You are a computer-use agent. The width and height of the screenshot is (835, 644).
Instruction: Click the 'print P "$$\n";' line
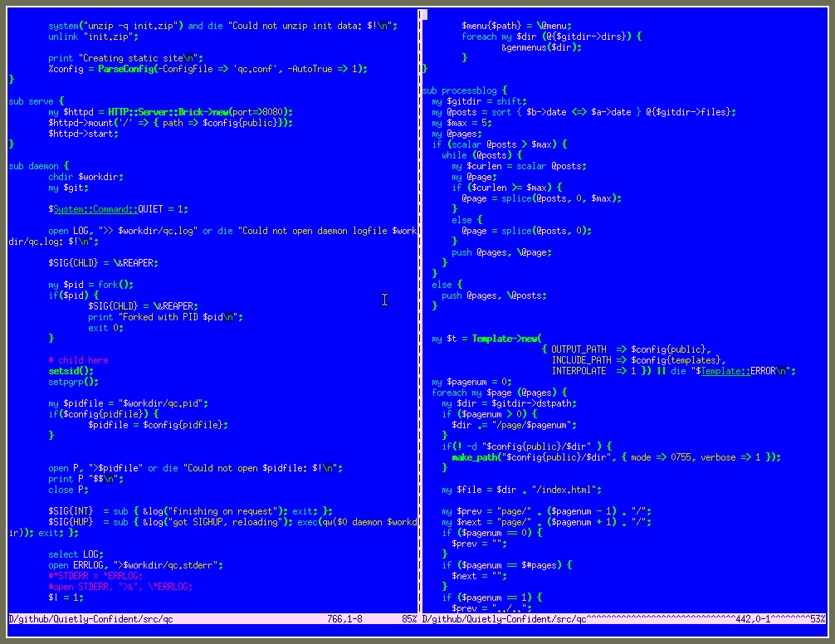tap(85, 479)
